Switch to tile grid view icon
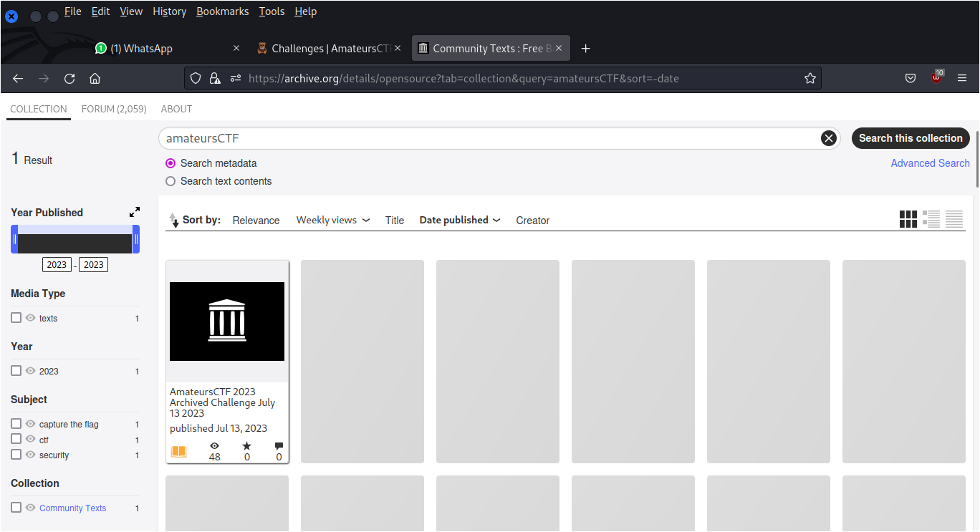 point(908,219)
